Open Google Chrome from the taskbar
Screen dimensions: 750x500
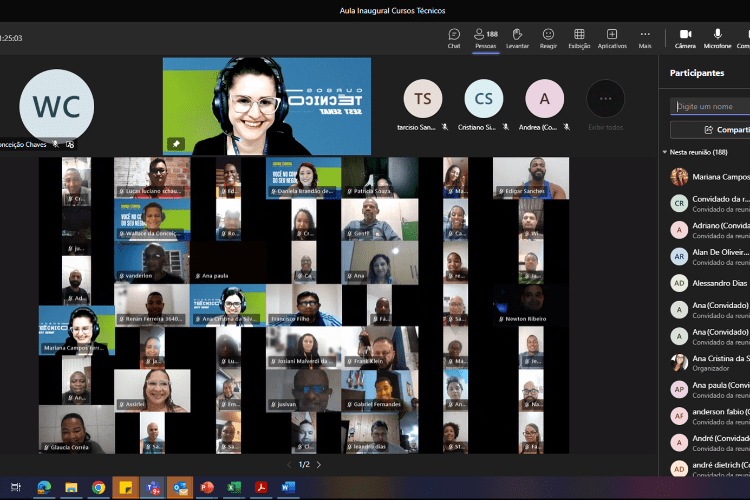98,487
